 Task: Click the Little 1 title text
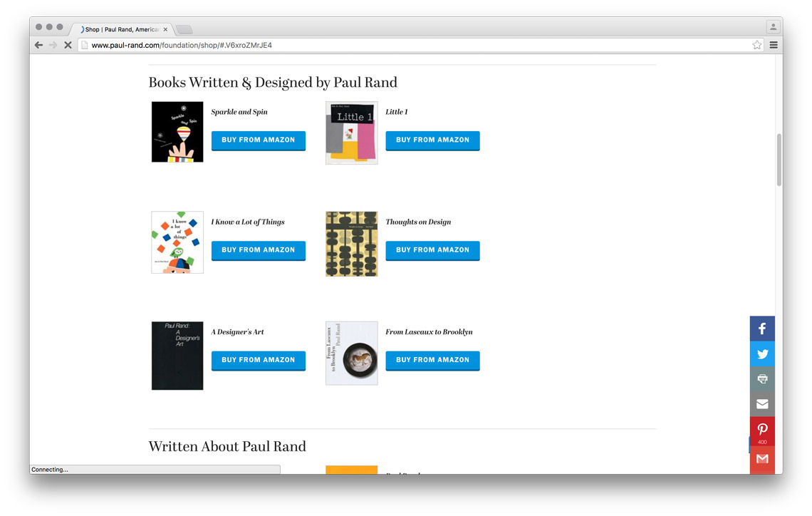click(x=397, y=112)
